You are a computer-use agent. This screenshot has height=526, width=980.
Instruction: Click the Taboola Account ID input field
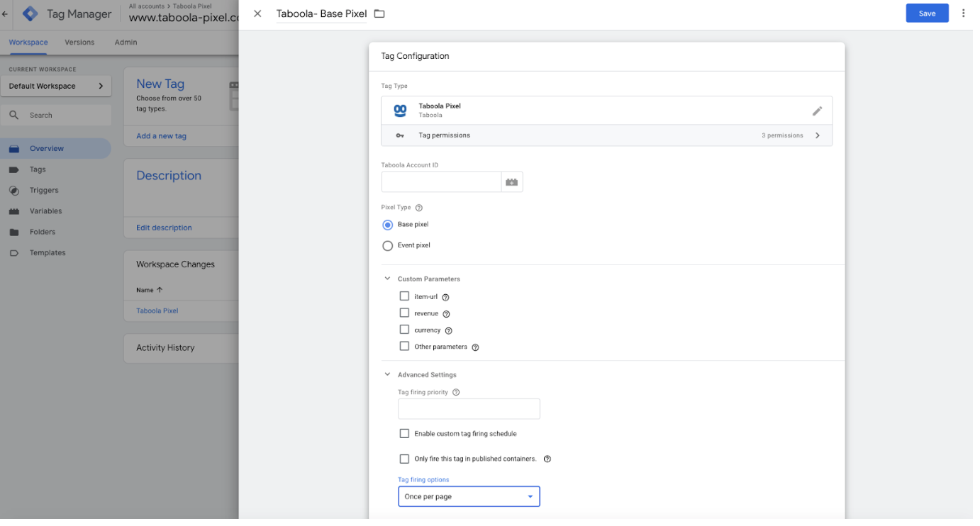[441, 182]
